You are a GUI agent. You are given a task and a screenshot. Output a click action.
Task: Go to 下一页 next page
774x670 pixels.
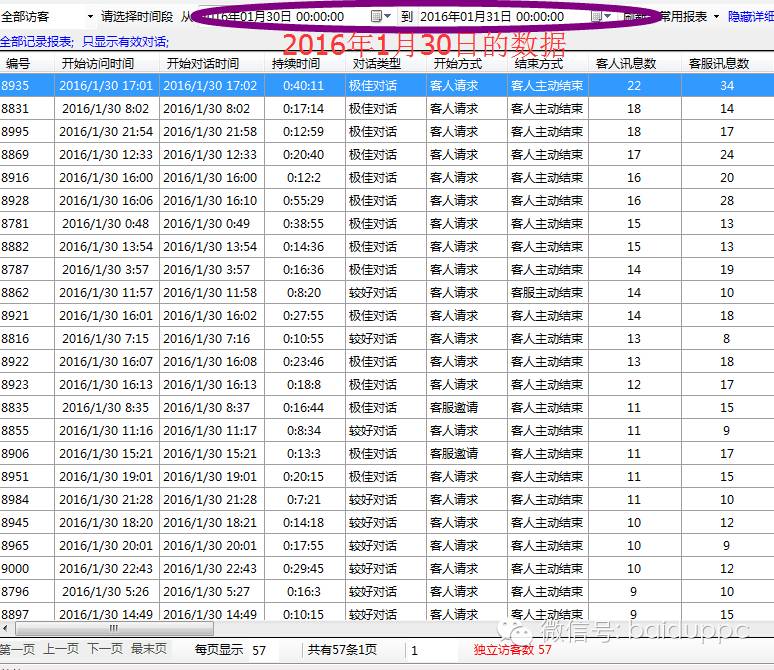point(105,649)
